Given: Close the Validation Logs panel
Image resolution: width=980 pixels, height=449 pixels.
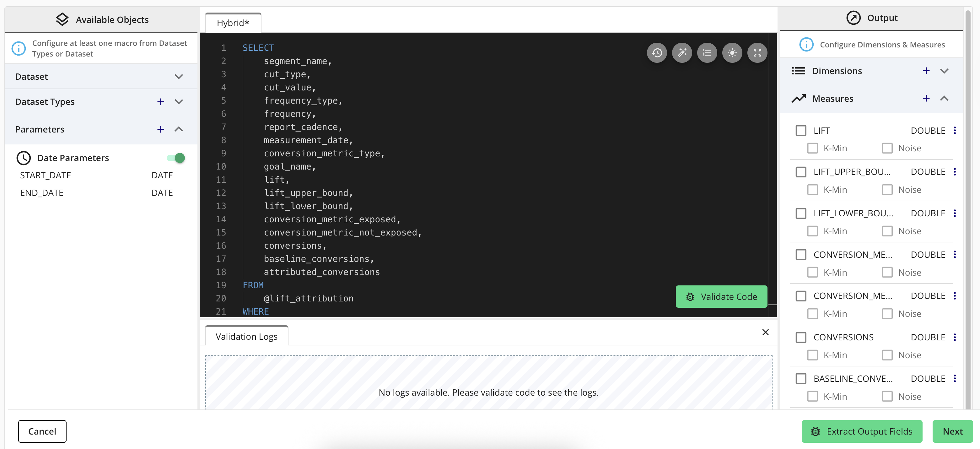Looking at the screenshot, I should (x=765, y=332).
